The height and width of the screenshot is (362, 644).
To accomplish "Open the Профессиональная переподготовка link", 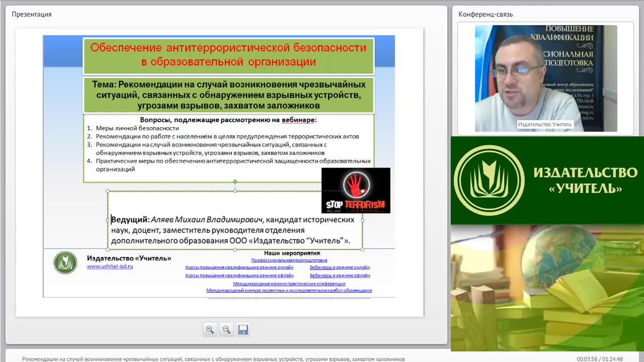I will click(289, 260).
